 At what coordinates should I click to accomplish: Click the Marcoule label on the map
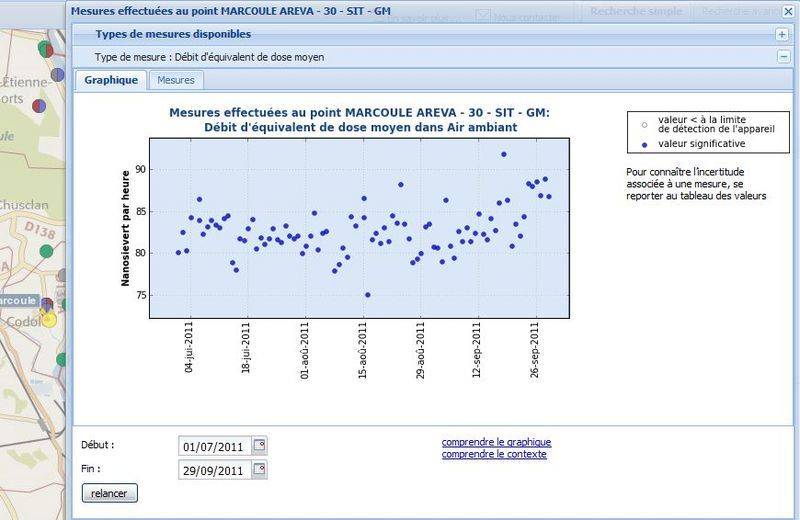[18, 301]
